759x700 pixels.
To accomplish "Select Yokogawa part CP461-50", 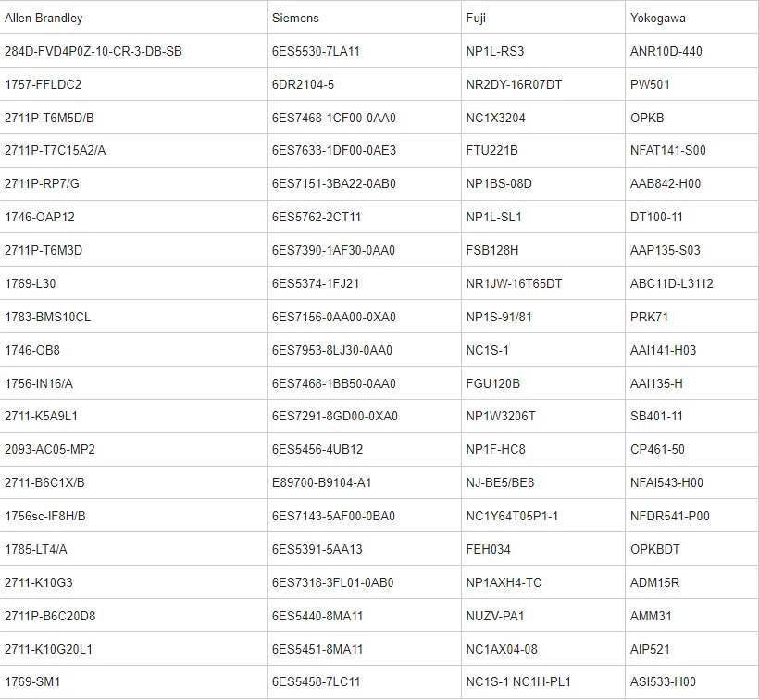I will 657,449.
